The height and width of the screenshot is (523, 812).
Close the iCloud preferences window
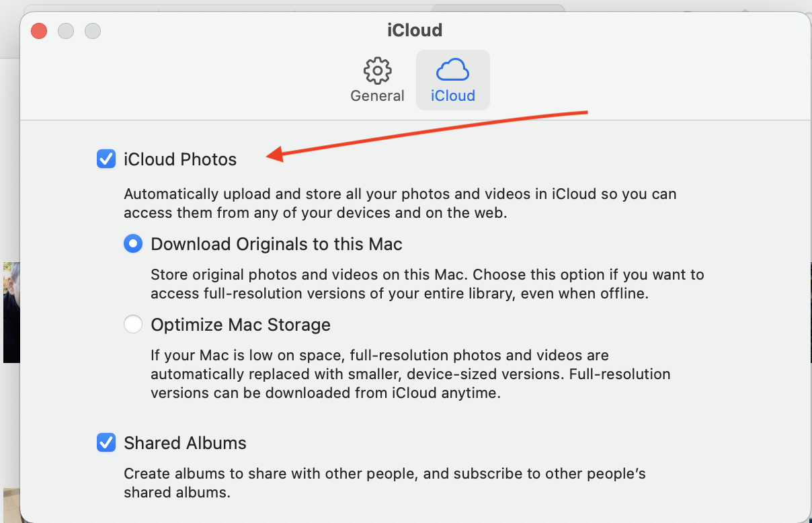[x=39, y=31]
